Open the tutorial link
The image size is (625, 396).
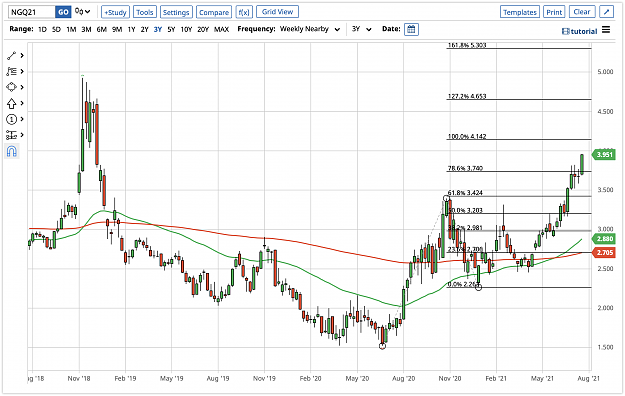click(579, 31)
